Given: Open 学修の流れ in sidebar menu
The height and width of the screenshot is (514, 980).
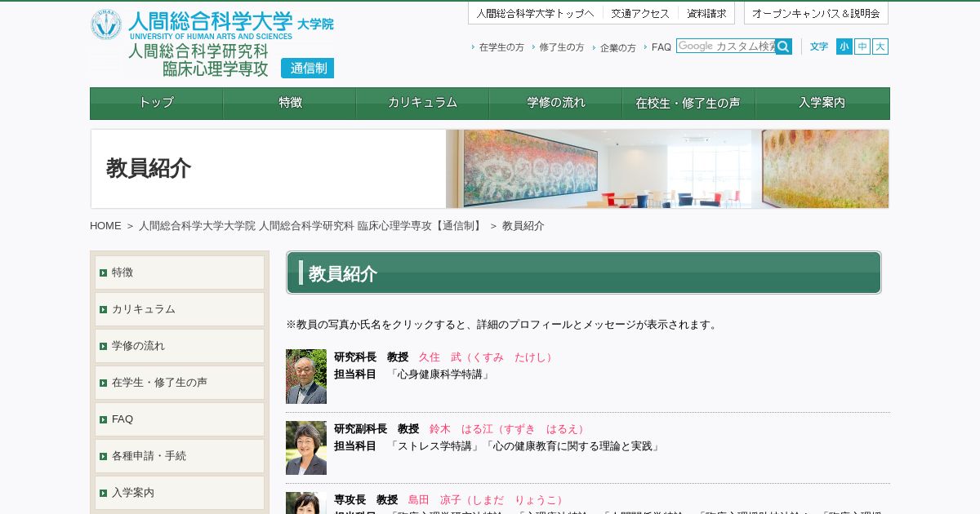Looking at the screenshot, I should [x=180, y=346].
